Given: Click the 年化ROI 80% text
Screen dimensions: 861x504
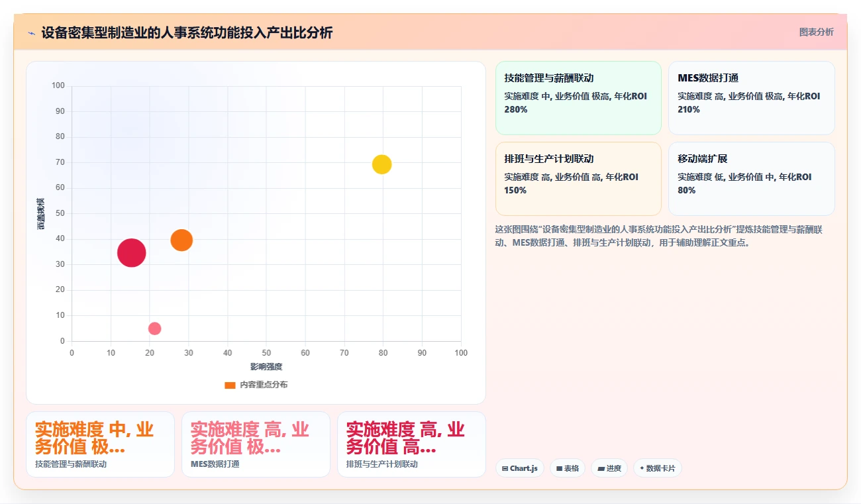Looking at the screenshot, I should 744,183.
